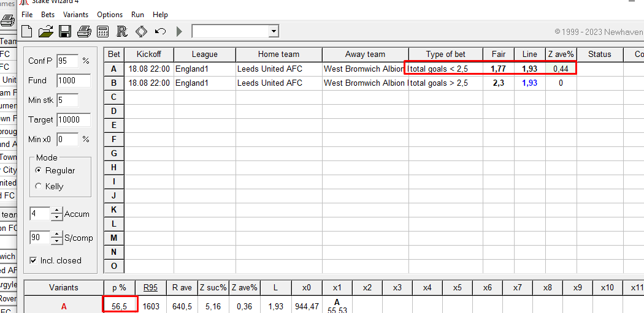Open the Bets menu

point(48,15)
